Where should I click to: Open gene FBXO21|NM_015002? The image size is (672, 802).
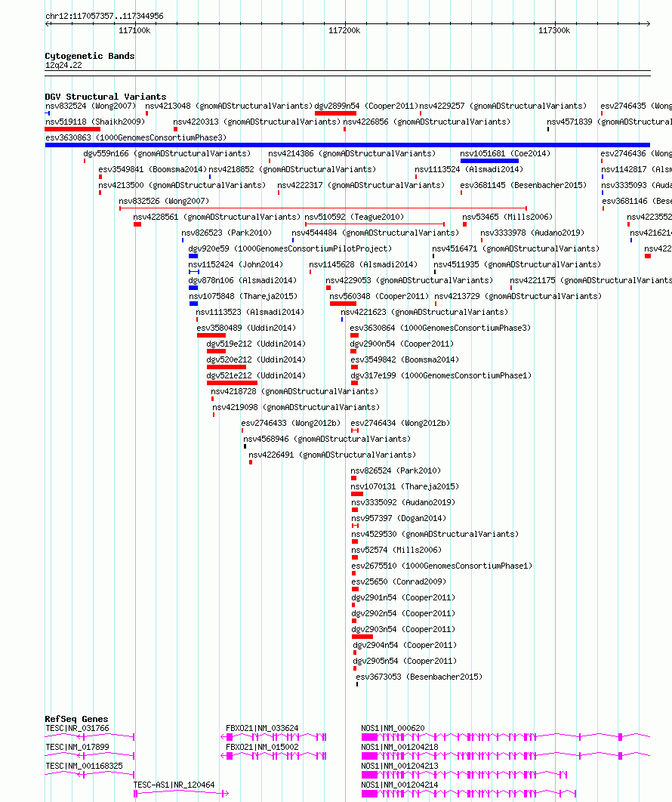coord(262,748)
